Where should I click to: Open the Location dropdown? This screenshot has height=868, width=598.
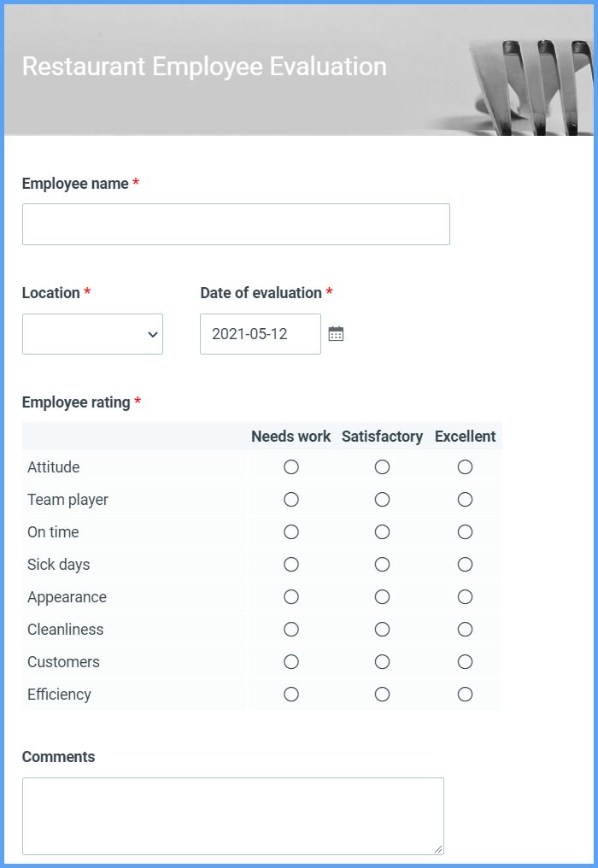(92, 334)
